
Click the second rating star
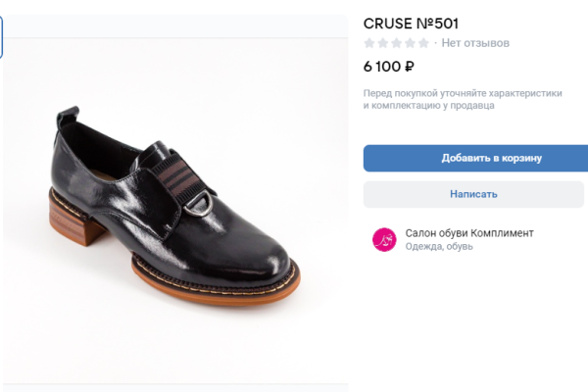tap(383, 43)
